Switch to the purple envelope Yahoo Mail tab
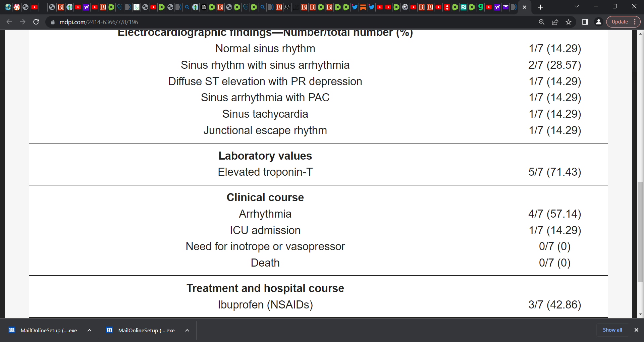This screenshot has width=644, height=342. (505, 7)
